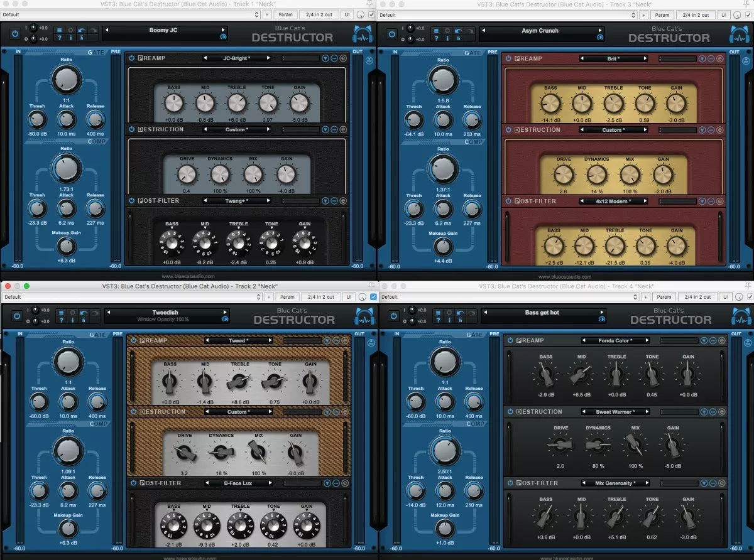This screenshot has width=754, height=560.
Task: Click undo arrow in Tweedish plugin toolbar
Action: tap(83, 312)
